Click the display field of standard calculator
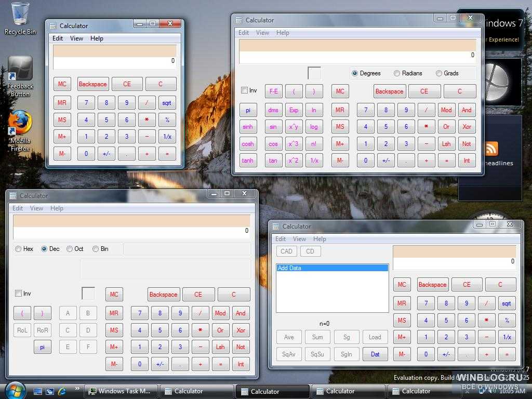 (x=115, y=57)
